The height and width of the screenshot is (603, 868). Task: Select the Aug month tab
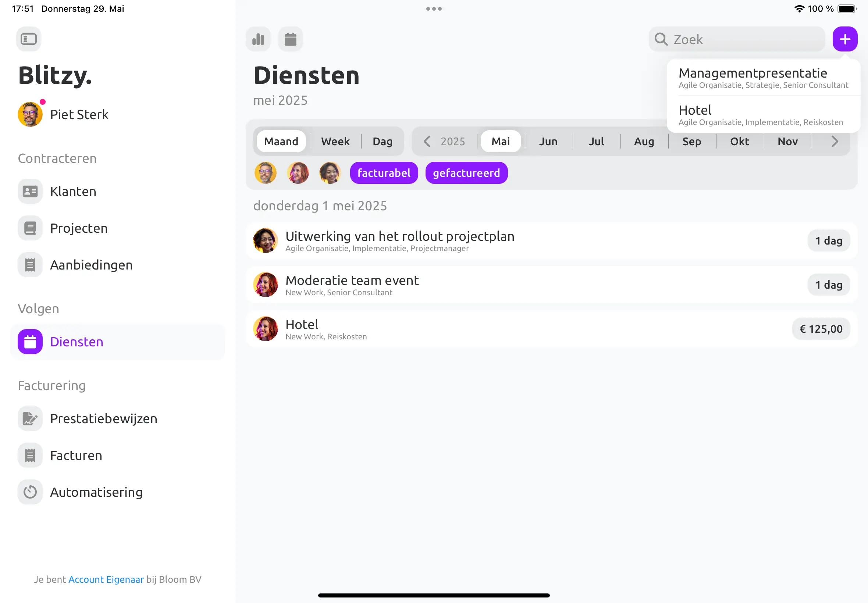(x=644, y=141)
